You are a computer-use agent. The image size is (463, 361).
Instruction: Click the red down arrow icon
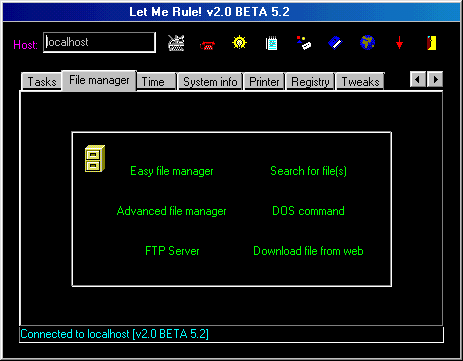399,43
